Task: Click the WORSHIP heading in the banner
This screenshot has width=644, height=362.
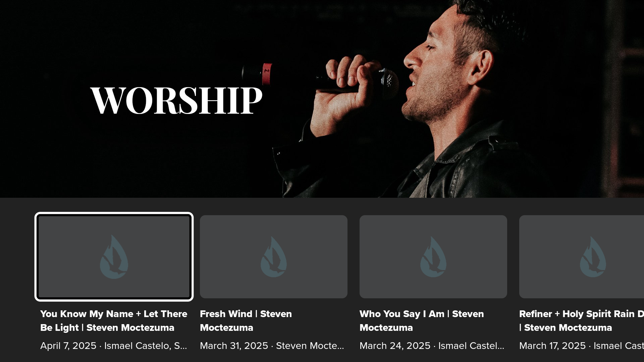Action: tap(176, 101)
